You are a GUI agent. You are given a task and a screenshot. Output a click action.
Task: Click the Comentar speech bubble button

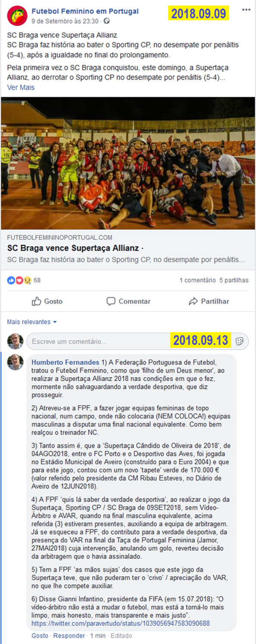[x=128, y=301]
